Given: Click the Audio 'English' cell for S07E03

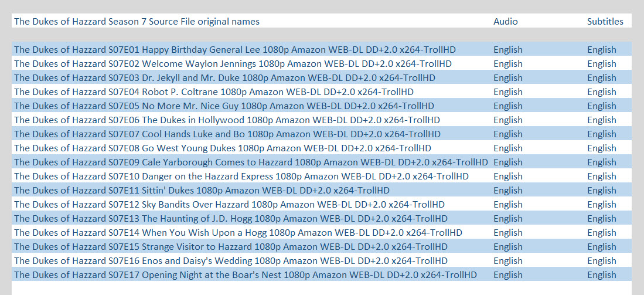Looking at the screenshot, I should 508,77.
